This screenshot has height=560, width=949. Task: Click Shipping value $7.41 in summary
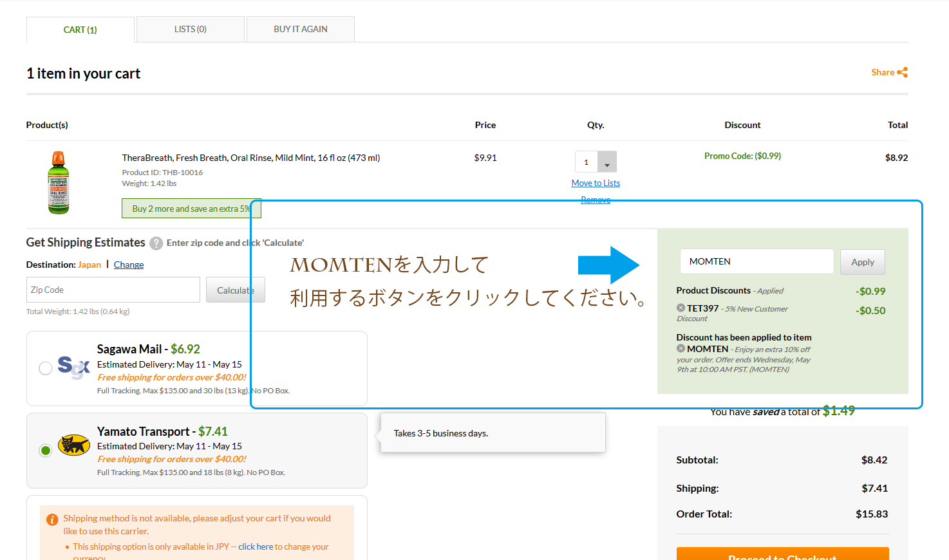[875, 488]
